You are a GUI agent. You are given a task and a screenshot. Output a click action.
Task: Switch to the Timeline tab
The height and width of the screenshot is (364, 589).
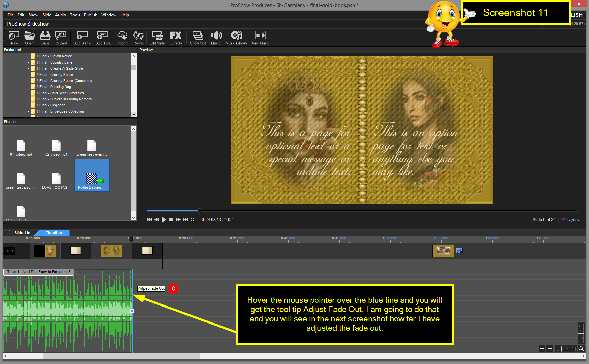54,233
